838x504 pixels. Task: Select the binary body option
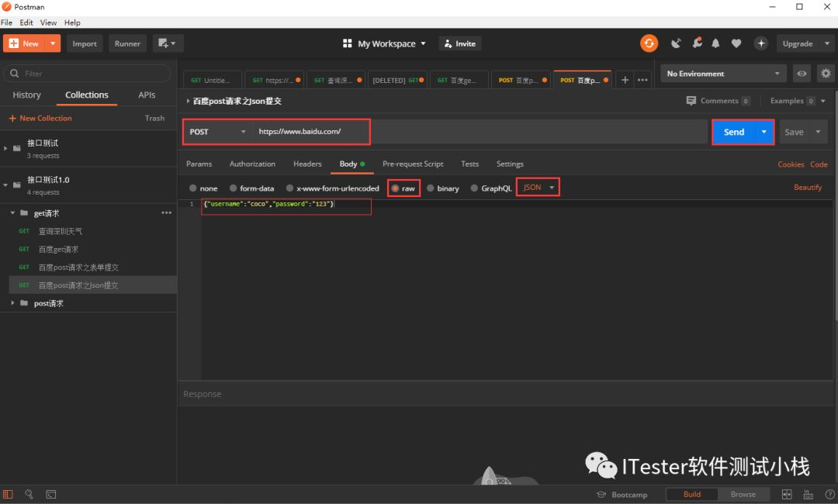pyautogui.click(x=443, y=188)
